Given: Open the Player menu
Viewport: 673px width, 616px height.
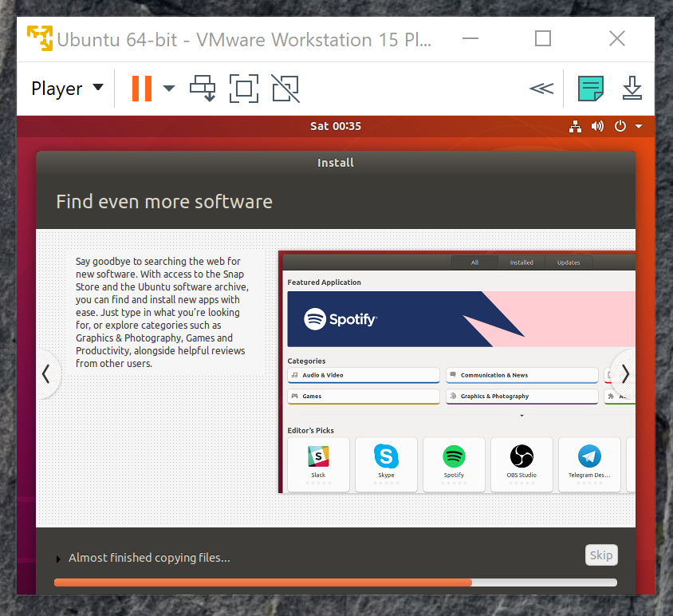Looking at the screenshot, I should 67,89.
